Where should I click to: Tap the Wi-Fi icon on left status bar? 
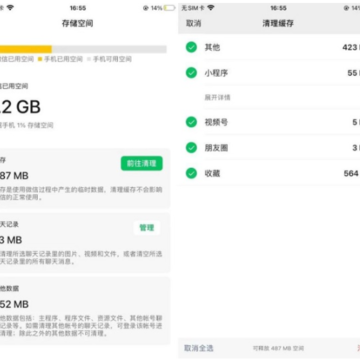point(10,8)
